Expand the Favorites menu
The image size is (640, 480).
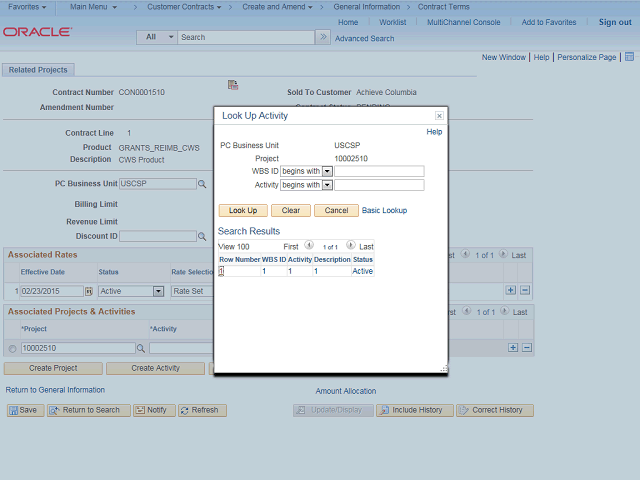pyautogui.click(x=27, y=7)
